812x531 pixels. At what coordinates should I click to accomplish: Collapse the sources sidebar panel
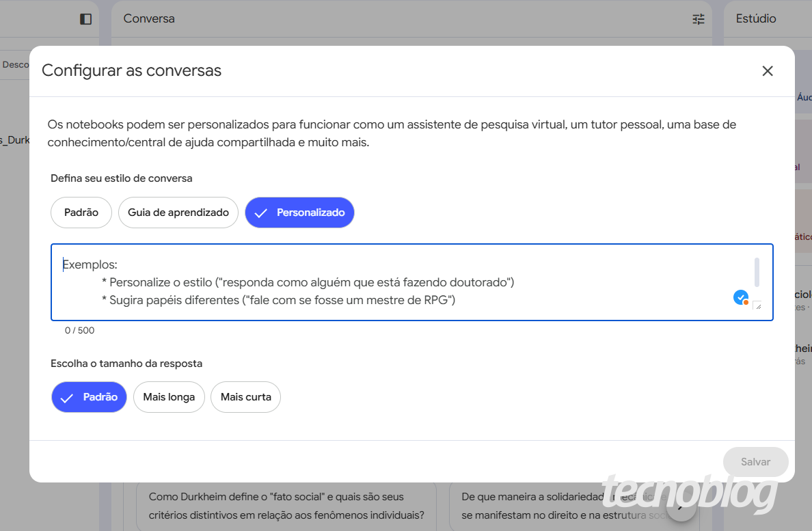[x=85, y=18]
